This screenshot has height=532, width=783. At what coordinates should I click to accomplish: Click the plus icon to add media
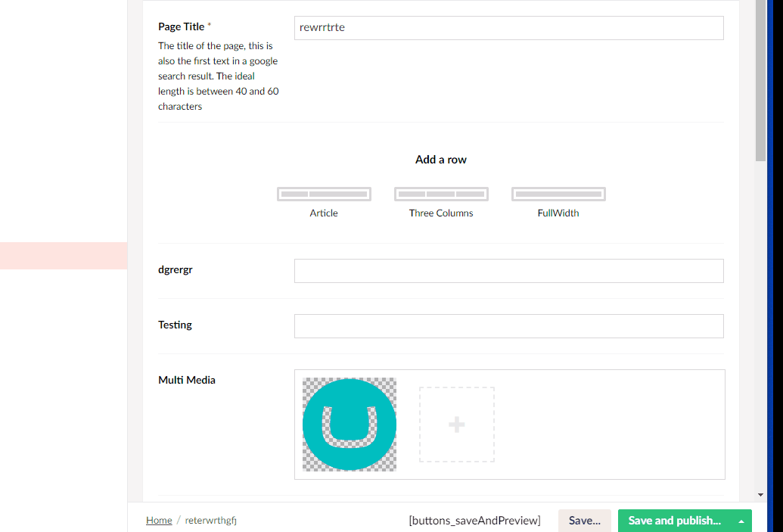click(456, 425)
